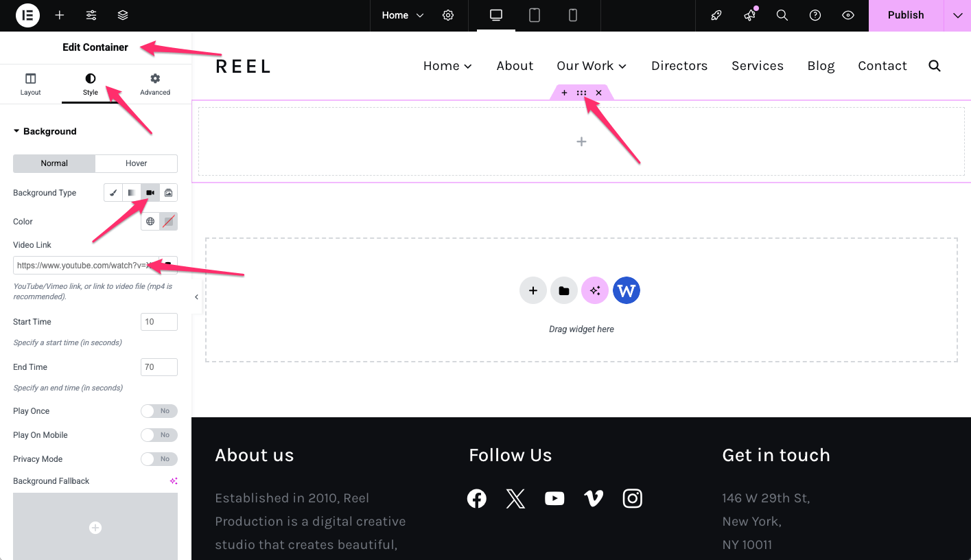Screen dimensions: 971x560
Task: Select the gradient background type icon
Action: (132, 193)
